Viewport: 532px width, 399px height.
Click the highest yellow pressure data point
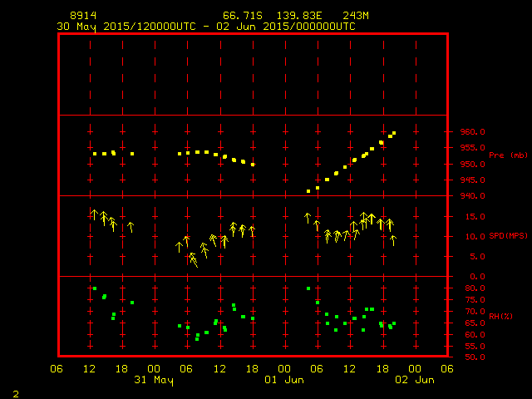tap(394, 133)
